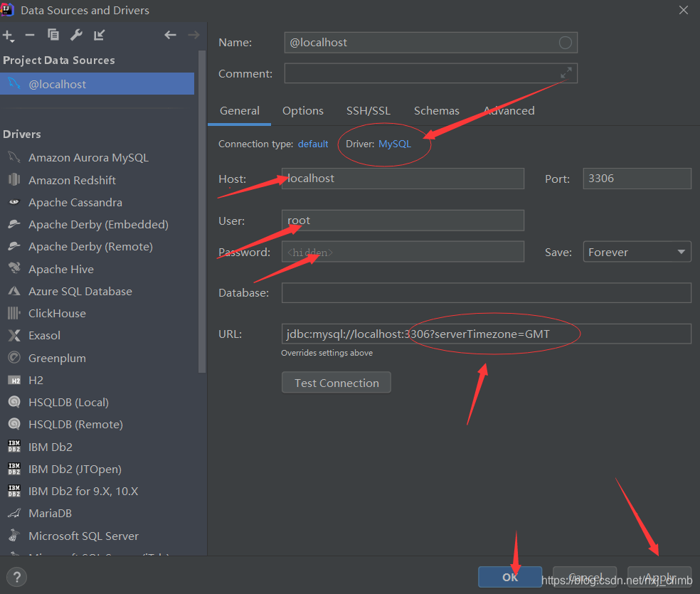Switch to the General tab

pyautogui.click(x=240, y=111)
